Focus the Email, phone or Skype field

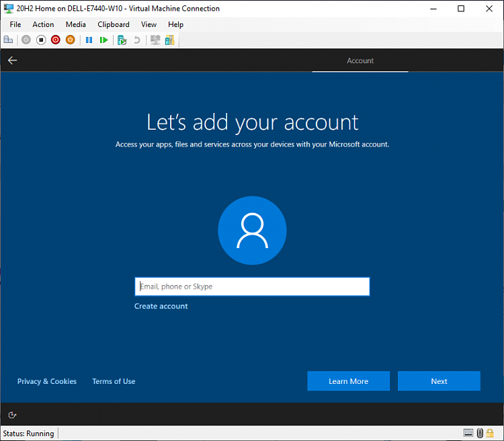click(252, 286)
